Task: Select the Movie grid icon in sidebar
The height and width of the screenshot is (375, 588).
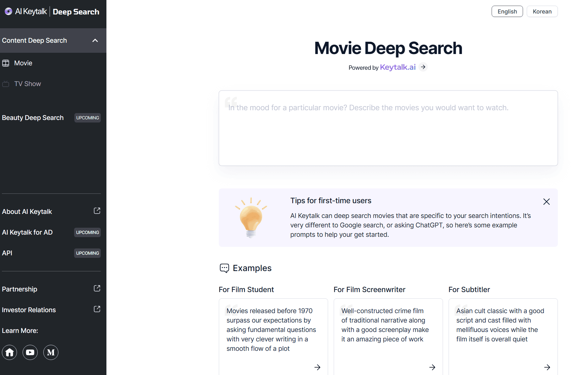Action: (x=6, y=63)
